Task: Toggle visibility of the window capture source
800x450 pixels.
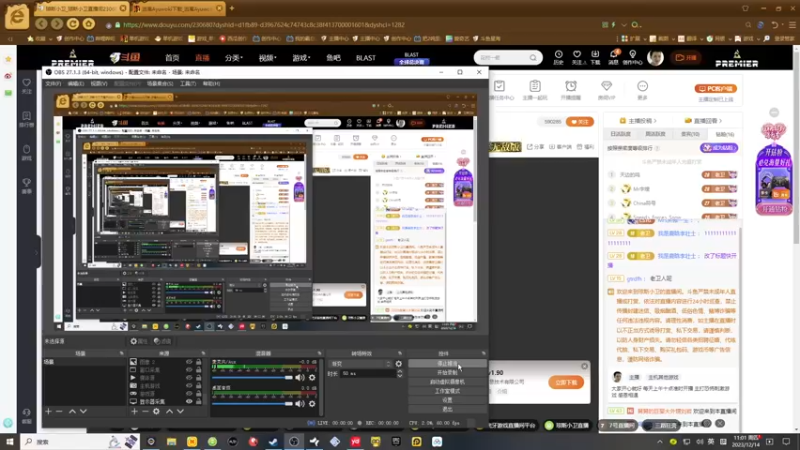Action: [189, 370]
